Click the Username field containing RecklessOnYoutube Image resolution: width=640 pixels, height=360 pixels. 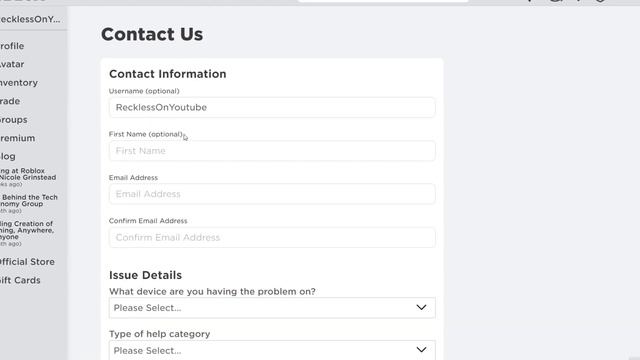tap(272, 107)
